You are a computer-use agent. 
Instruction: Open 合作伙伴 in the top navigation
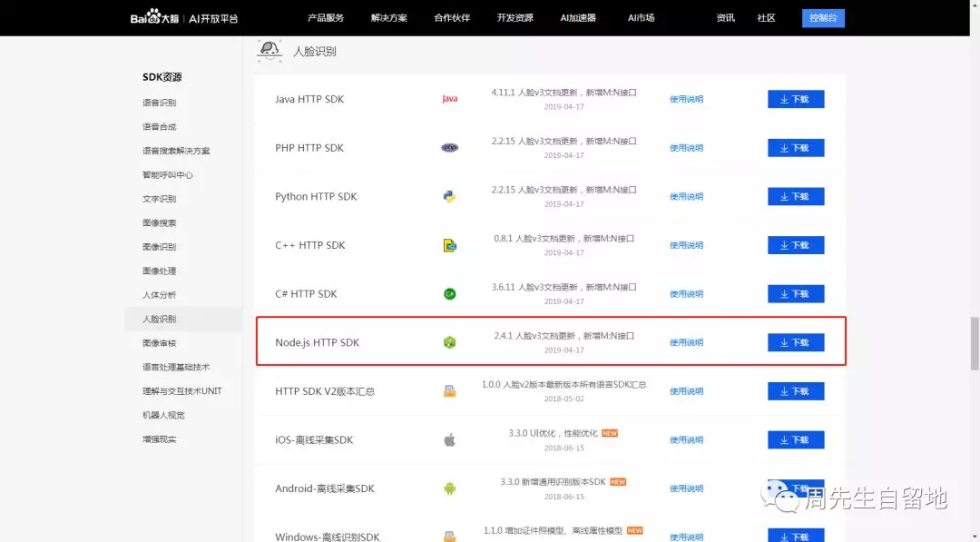pyautogui.click(x=452, y=17)
